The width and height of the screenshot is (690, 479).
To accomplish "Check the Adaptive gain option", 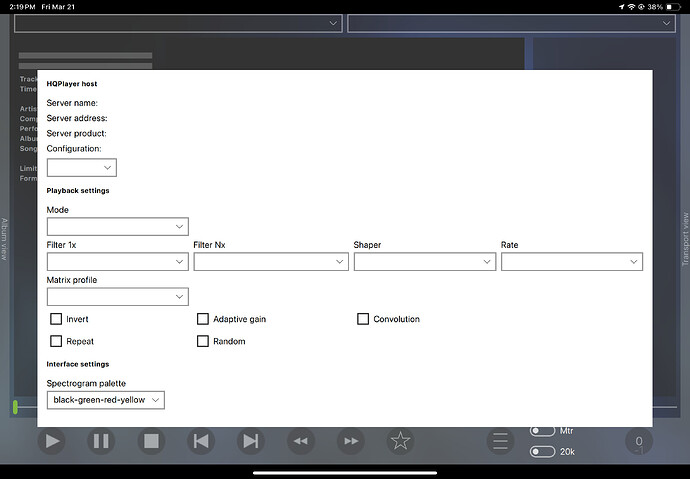I will (x=203, y=319).
